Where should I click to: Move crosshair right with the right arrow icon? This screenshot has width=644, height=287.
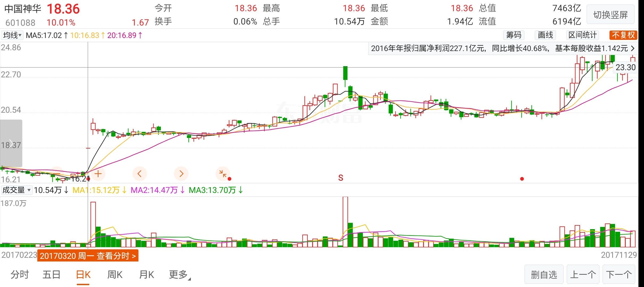(x=181, y=174)
